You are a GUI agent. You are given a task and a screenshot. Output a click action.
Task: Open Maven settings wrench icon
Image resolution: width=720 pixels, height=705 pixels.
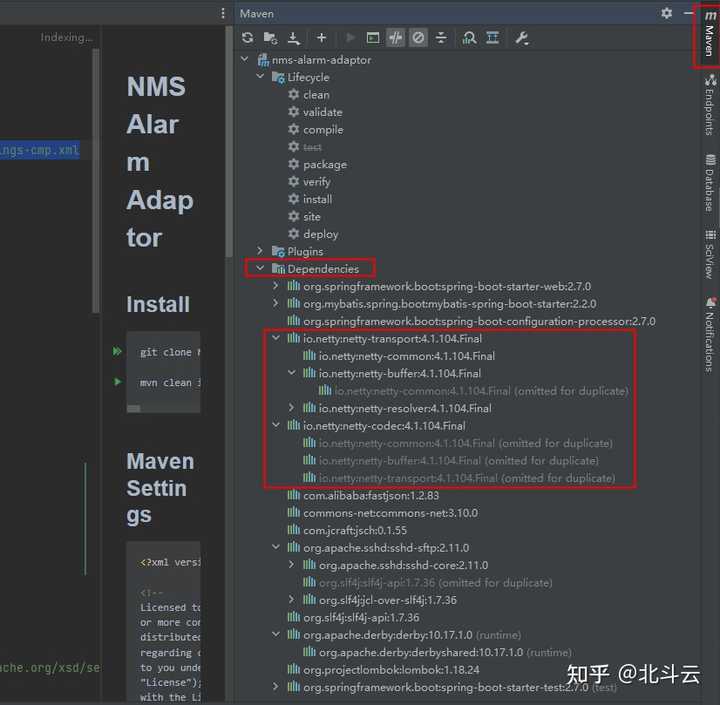click(x=522, y=38)
